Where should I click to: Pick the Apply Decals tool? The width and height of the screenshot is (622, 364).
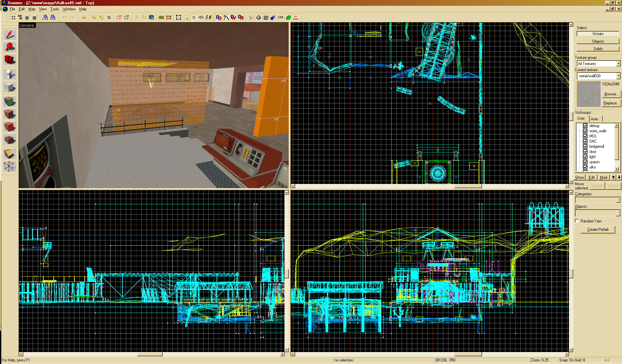(x=10, y=127)
